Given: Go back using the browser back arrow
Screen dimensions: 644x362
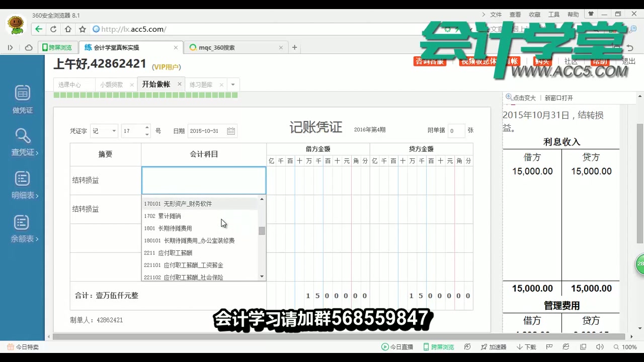Looking at the screenshot, I should click(39, 29).
